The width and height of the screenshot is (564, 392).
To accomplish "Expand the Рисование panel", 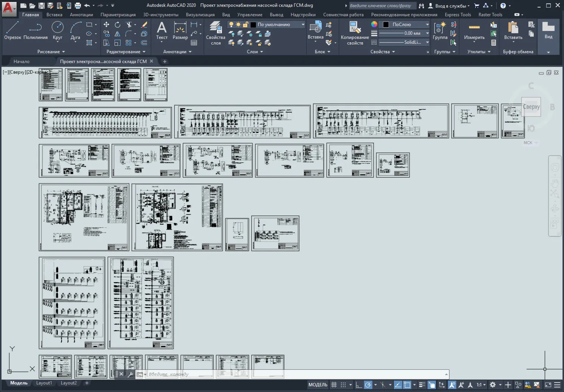I will point(51,52).
